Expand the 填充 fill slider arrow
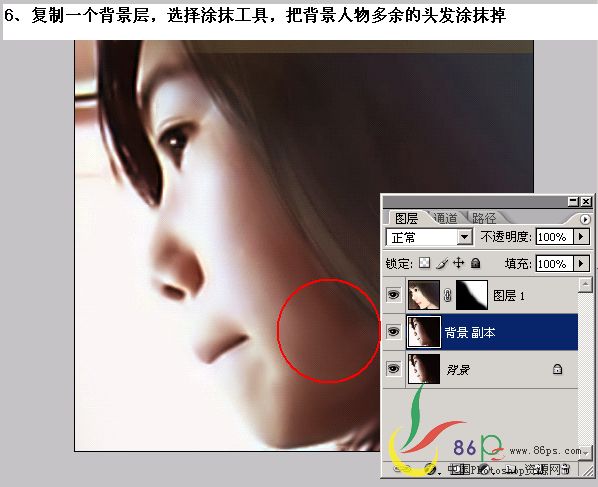 click(x=581, y=263)
